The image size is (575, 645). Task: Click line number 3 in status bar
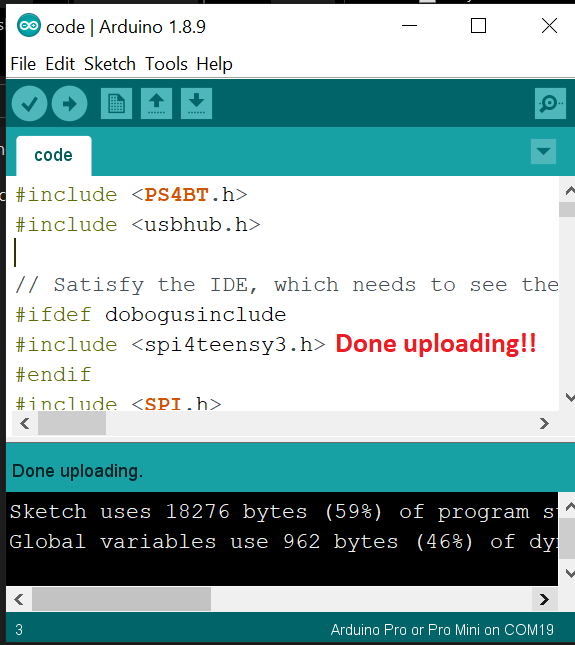19,630
